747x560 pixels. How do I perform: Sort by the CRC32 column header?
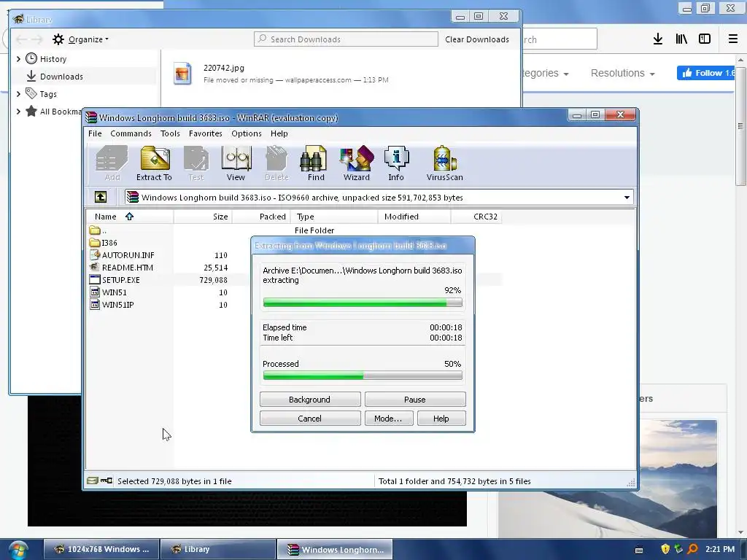pyautogui.click(x=476, y=217)
